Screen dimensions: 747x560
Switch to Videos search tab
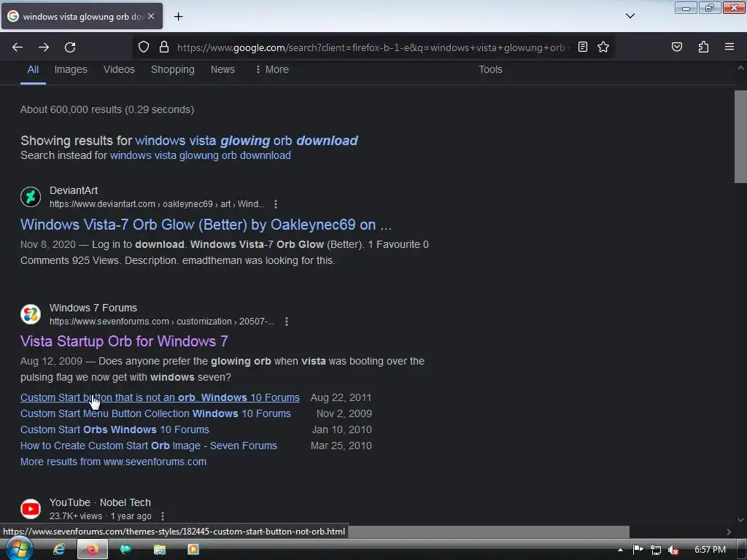[x=119, y=69]
